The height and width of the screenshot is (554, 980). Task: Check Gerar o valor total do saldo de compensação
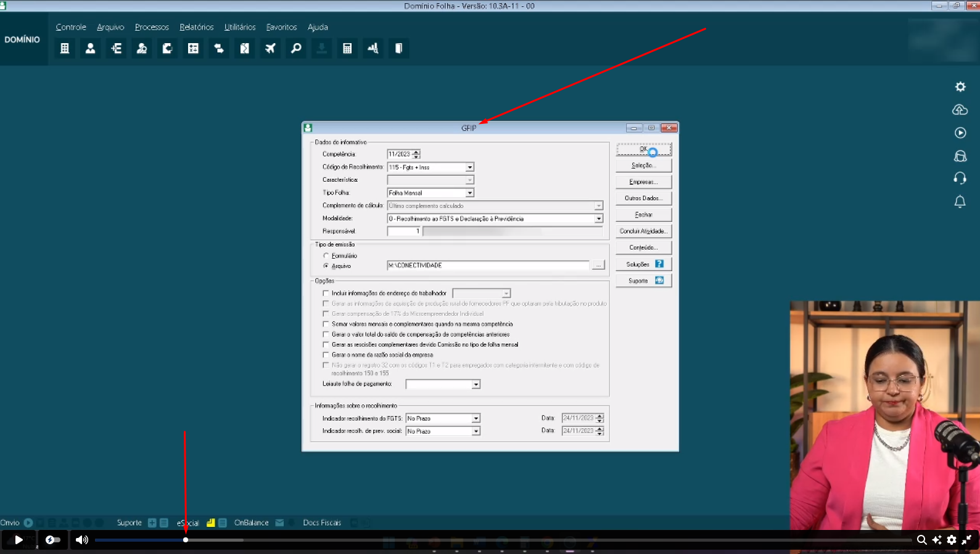(x=326, y=335)
